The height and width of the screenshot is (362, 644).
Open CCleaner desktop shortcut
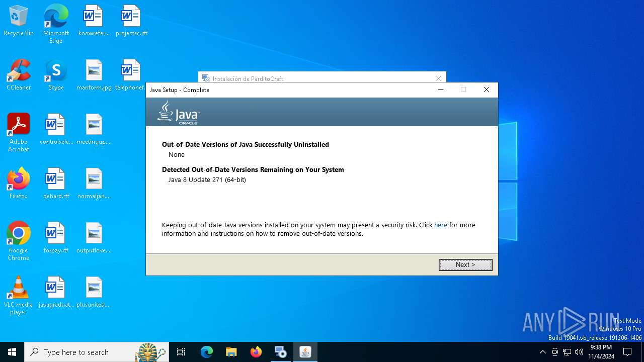pos(19,75)
